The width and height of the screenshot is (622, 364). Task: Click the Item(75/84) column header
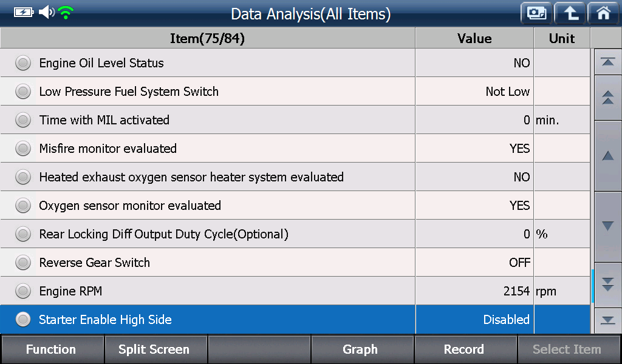208,38
